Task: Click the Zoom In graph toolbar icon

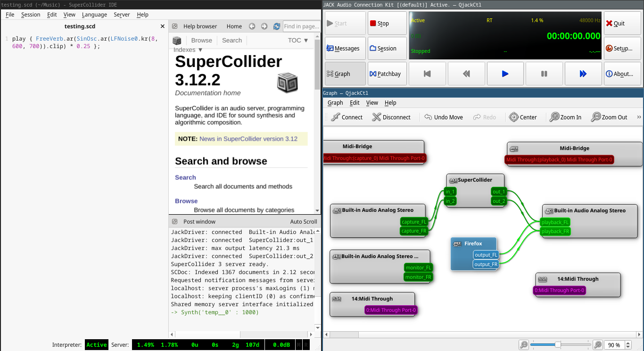Action: [x=565, y=117]
